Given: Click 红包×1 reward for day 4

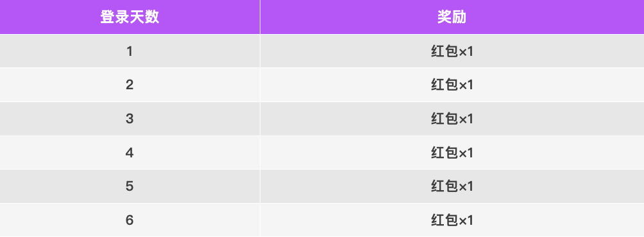Looking at the screenshot, I should 452,153.
